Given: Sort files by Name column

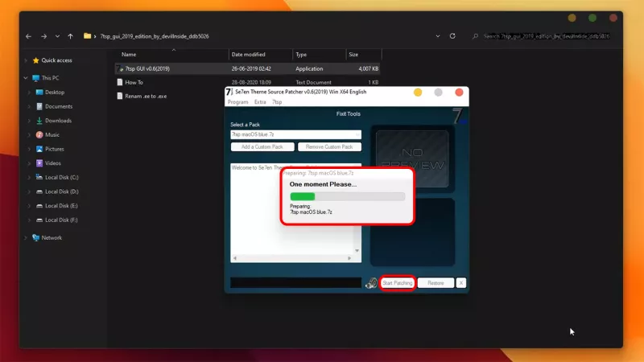Looking at the screenshot, I should click(x=129, y=54).
